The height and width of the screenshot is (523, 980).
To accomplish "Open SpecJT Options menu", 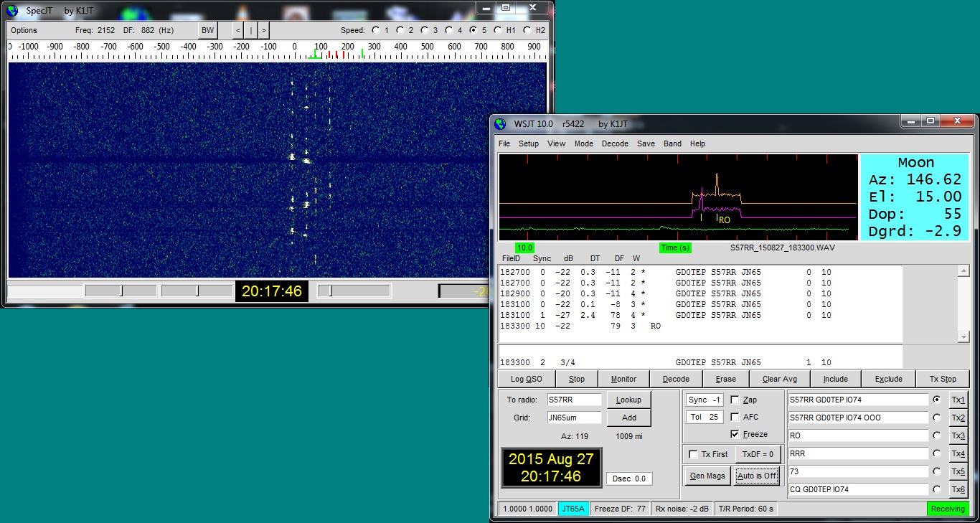I will pyautogui.click(x=24, y=30).
